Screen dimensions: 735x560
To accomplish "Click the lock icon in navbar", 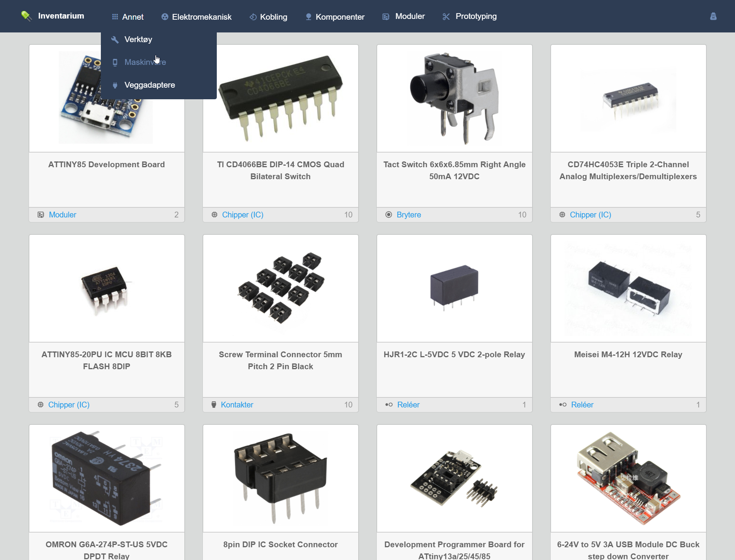I will 713,16.
